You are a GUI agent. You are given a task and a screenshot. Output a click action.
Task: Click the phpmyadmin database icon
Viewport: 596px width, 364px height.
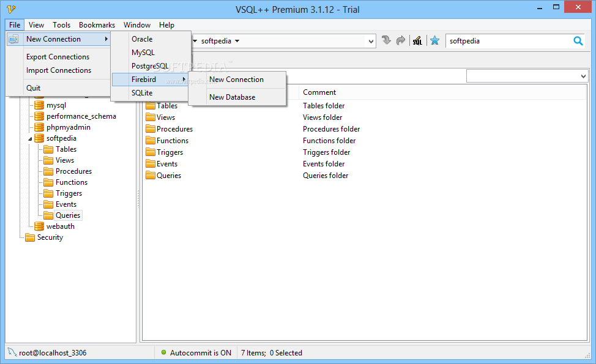pos(39,127)
